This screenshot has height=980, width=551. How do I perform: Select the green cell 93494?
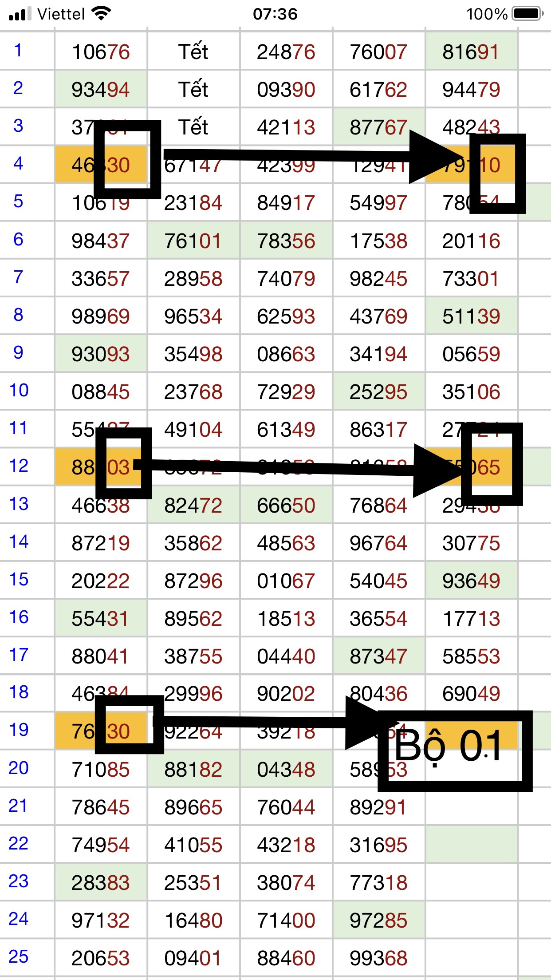pyautogui.click(x=101, y=90)
